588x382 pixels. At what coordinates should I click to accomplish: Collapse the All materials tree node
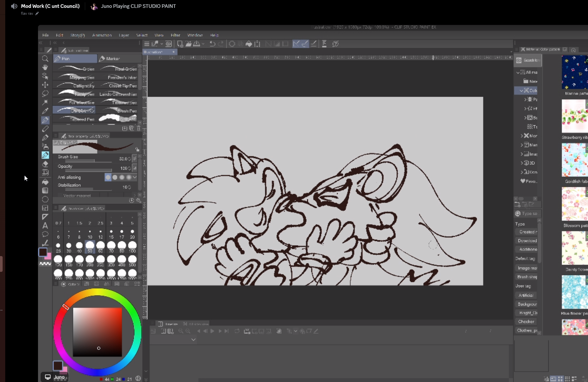pos(518,72)
